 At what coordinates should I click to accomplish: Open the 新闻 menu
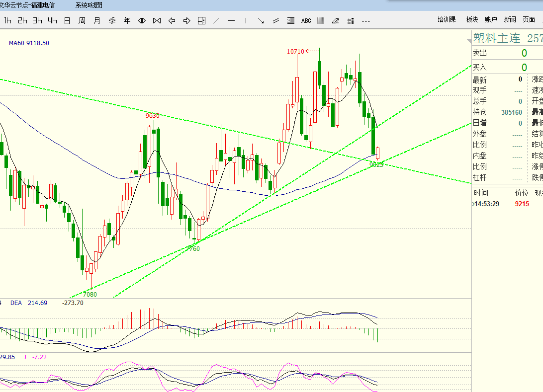(x=510, y=19)
